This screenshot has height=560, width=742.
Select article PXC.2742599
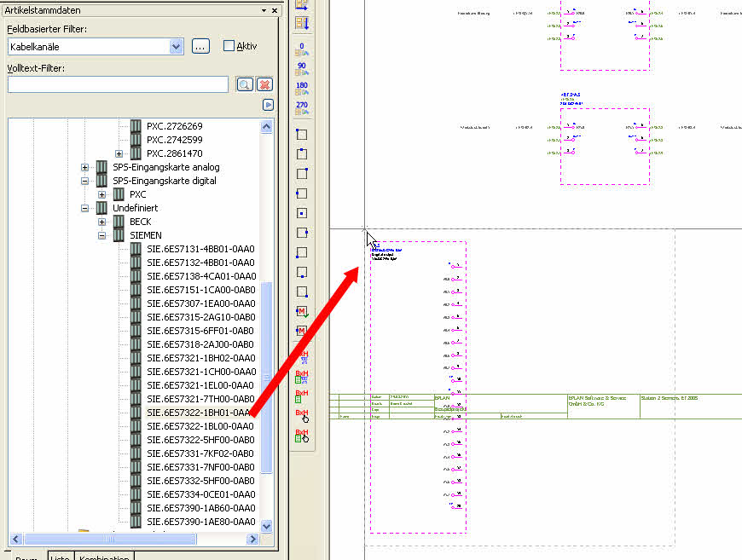coord(175,140)
